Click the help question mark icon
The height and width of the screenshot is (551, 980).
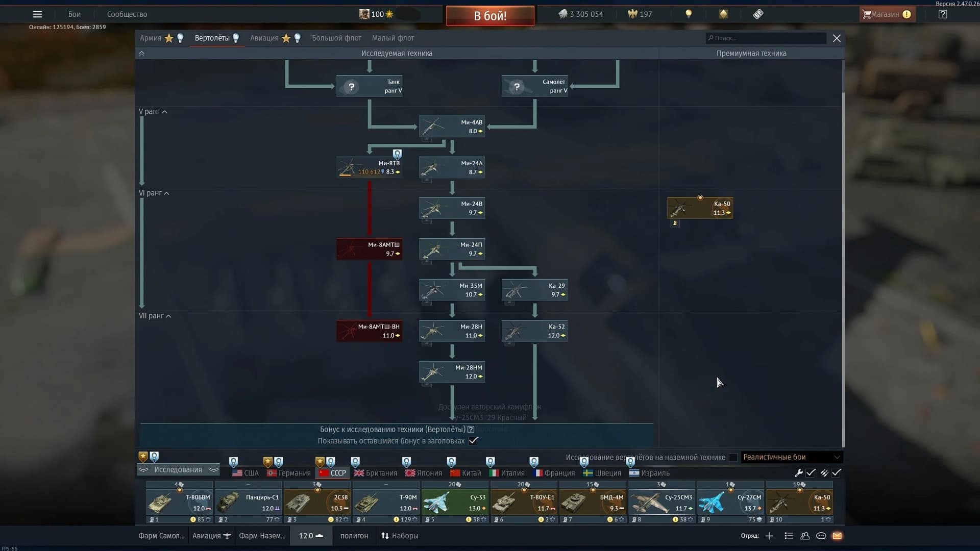(943, 14)
